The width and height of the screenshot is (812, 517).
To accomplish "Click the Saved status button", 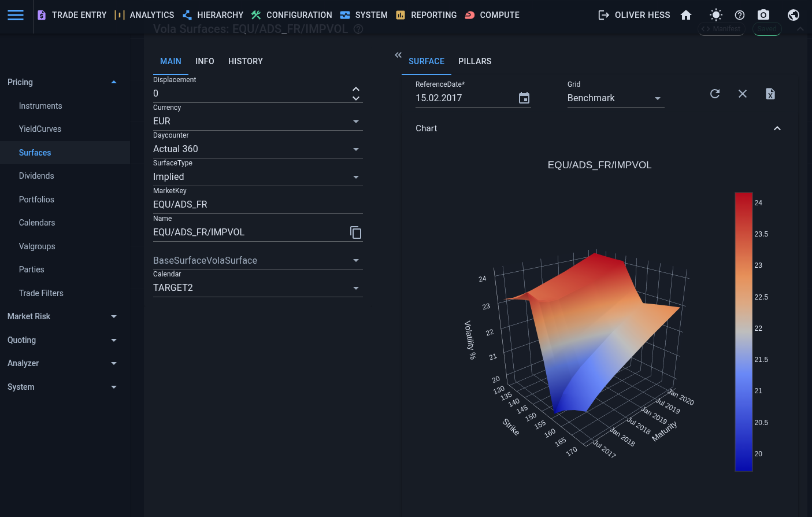I will pyautogui.click(x=767, y=29).
